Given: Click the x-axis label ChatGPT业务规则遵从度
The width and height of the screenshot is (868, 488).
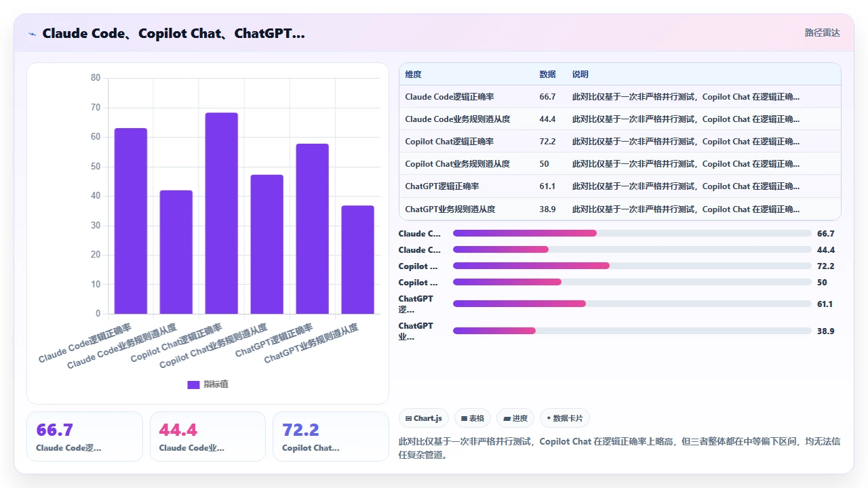Looking at the screenshot, I should pos(311,344).
